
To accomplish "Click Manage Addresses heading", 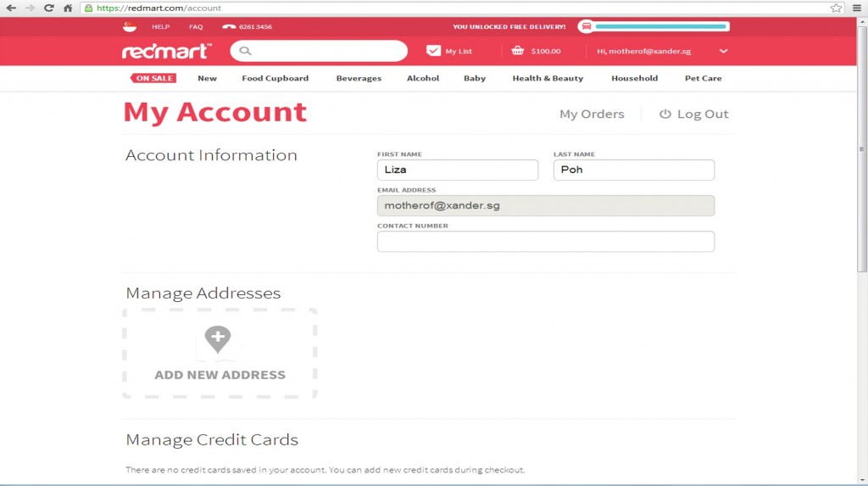I will coord(203,293).
